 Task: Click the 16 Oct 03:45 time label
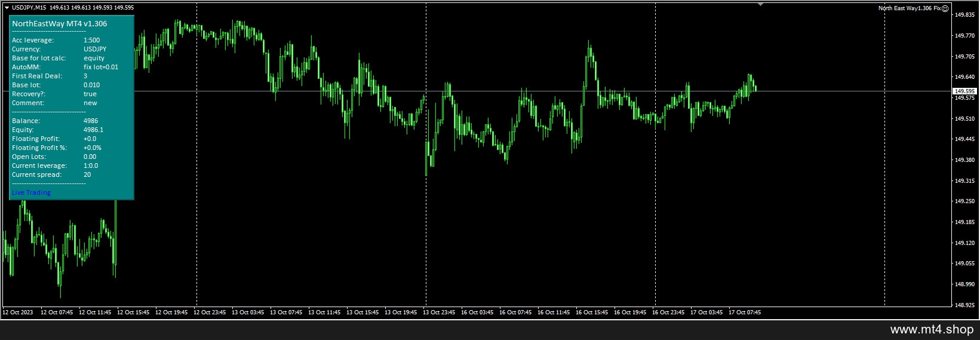pos(477,313)
